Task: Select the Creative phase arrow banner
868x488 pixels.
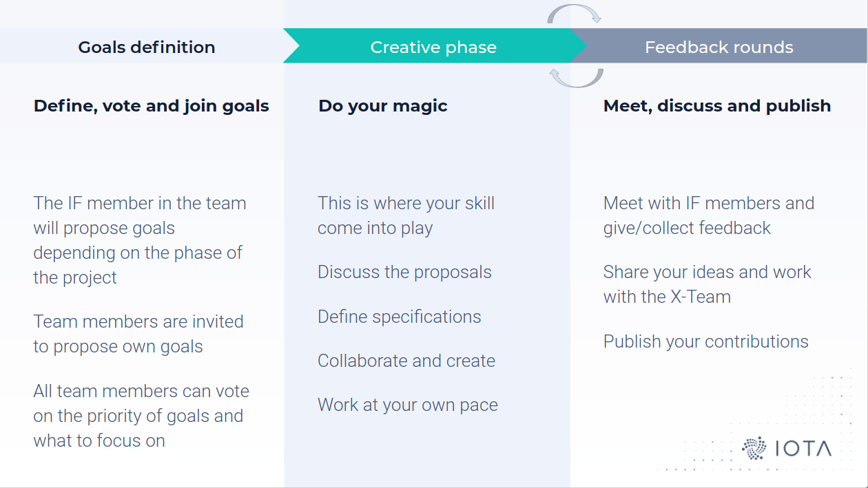Action: click(x=434, y=47)
